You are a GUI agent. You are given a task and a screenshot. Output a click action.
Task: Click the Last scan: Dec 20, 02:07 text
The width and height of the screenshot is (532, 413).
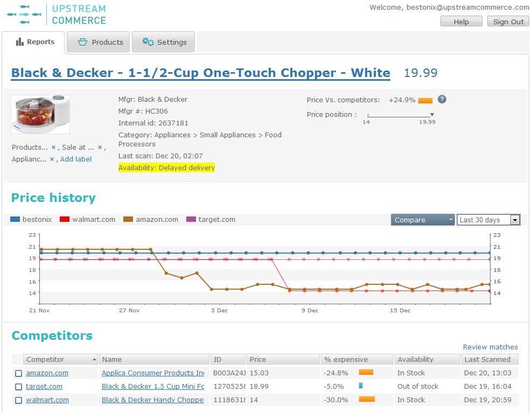pos(160,156)
